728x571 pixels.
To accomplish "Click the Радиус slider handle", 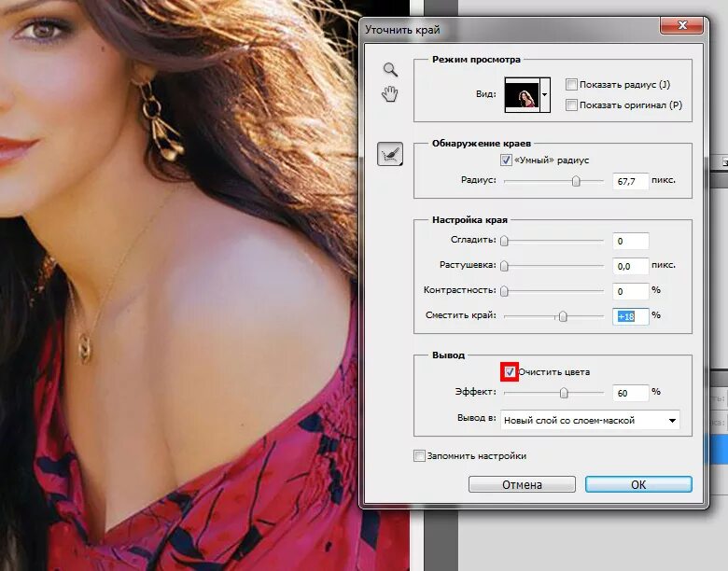I will (x=576, y=181).
